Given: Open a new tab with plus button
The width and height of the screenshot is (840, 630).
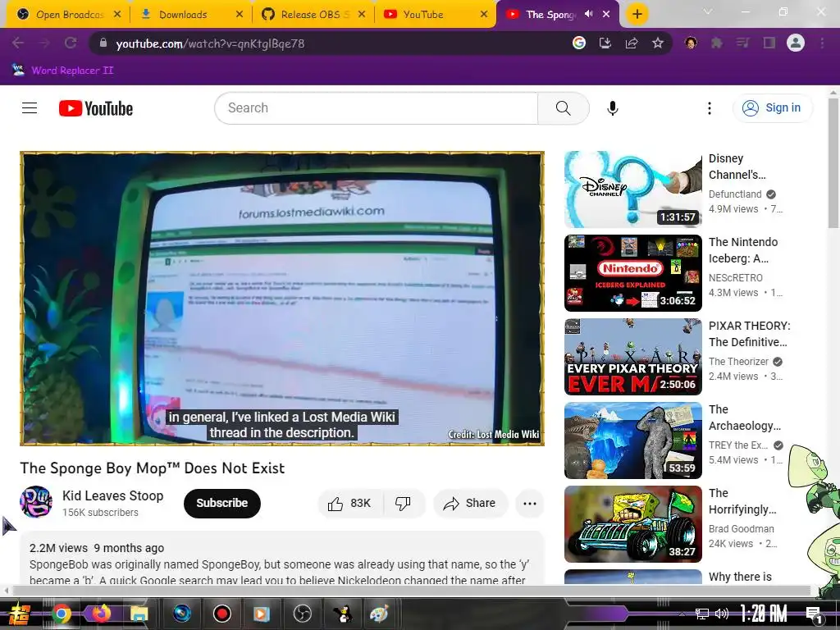Looking at the screenshot, I should pyautogui.click(x=637, y=14).
